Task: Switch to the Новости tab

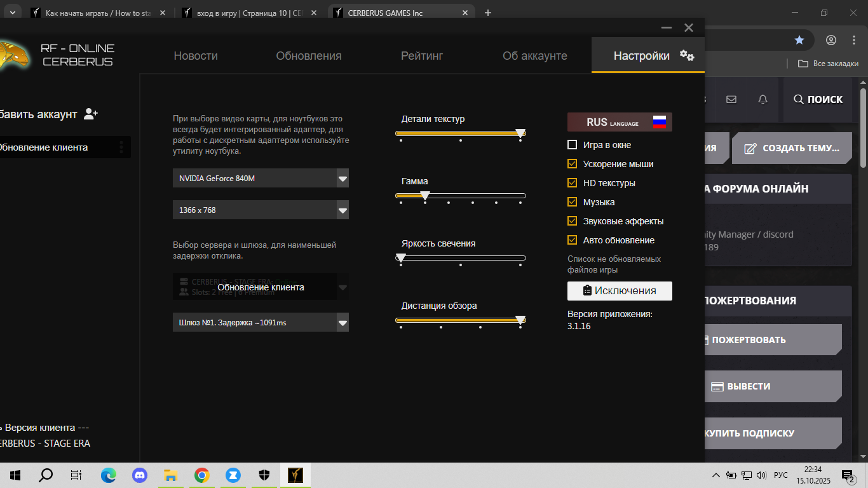Action: (196, 56)
